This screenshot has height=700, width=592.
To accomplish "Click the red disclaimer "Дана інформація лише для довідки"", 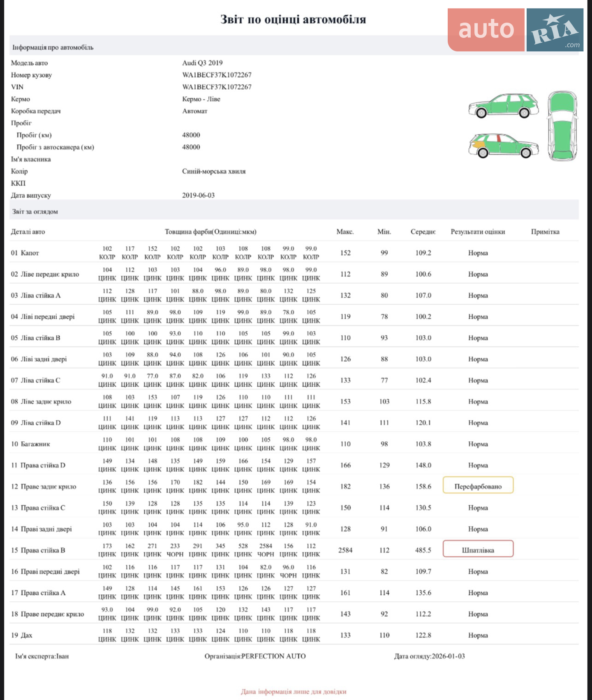I will point(294,692).
